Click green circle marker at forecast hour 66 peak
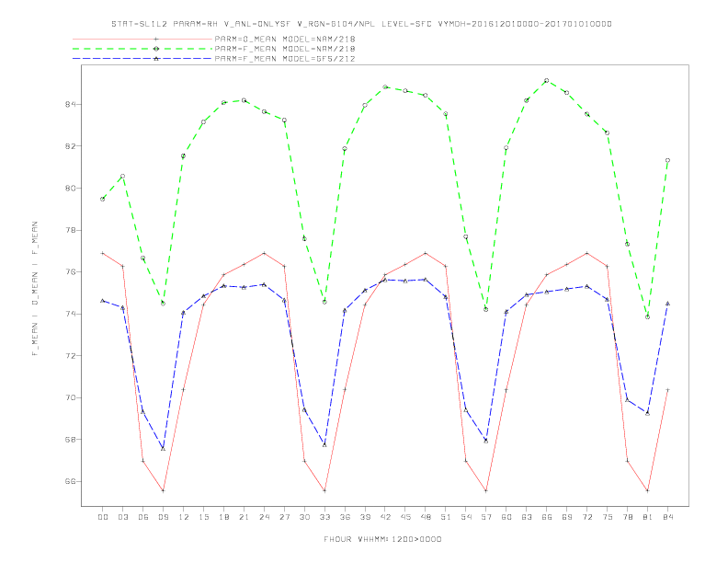Viewport: 728px width, 563px height. click(x=547, y=80)
